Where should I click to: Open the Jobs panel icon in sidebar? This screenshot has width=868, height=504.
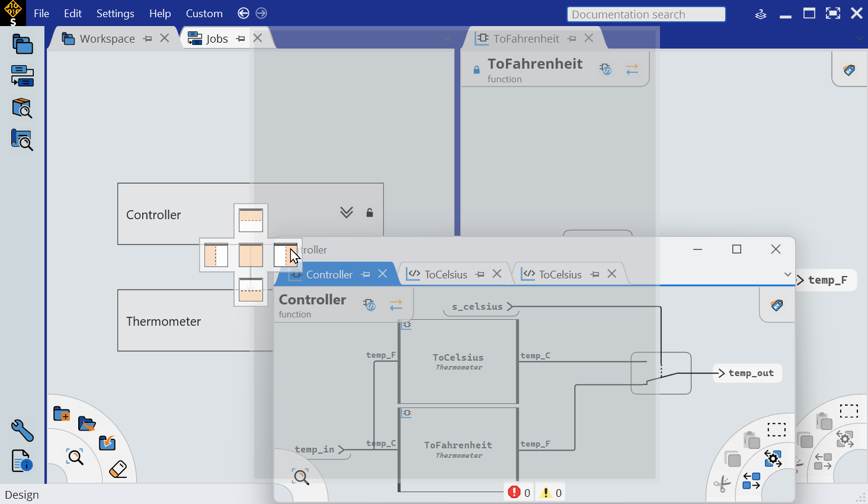23,76
